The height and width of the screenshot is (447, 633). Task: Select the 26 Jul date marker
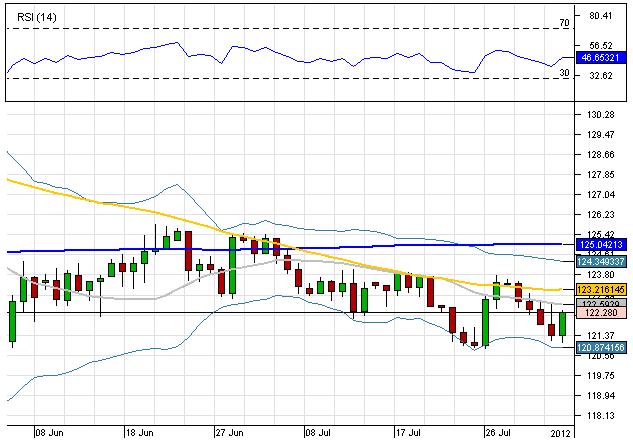tap(499, 435)
